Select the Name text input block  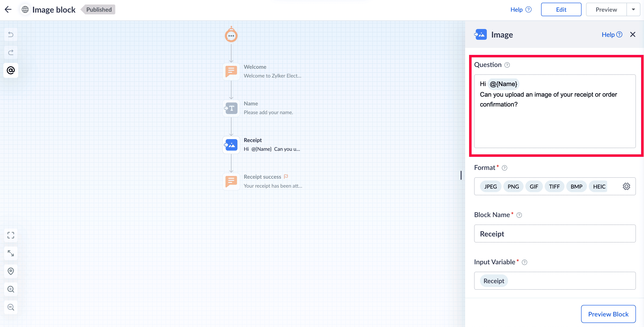coord(231,108)
